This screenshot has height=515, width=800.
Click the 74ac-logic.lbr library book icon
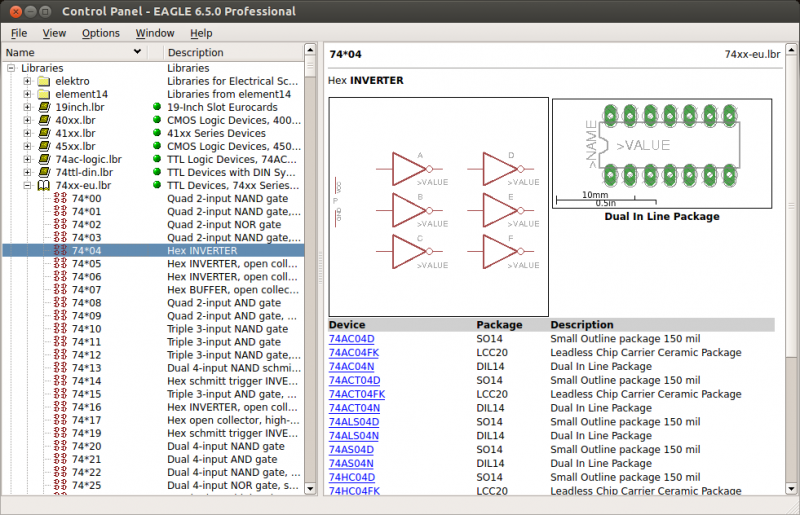click(44, 159)
